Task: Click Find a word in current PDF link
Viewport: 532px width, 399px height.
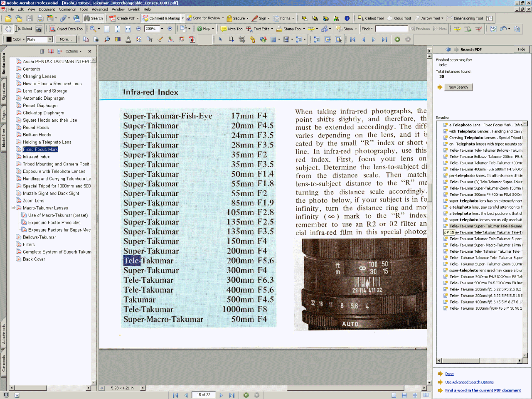Action: coord(483,390)
